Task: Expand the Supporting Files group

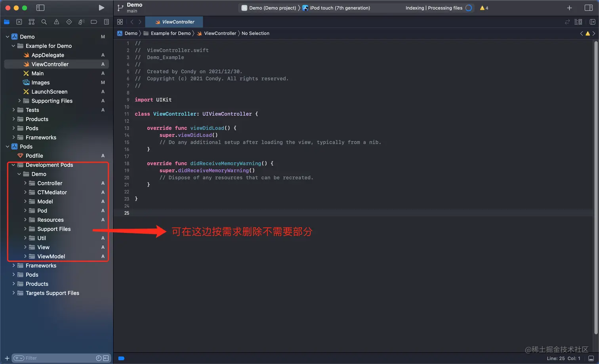Action: point(19,101)
